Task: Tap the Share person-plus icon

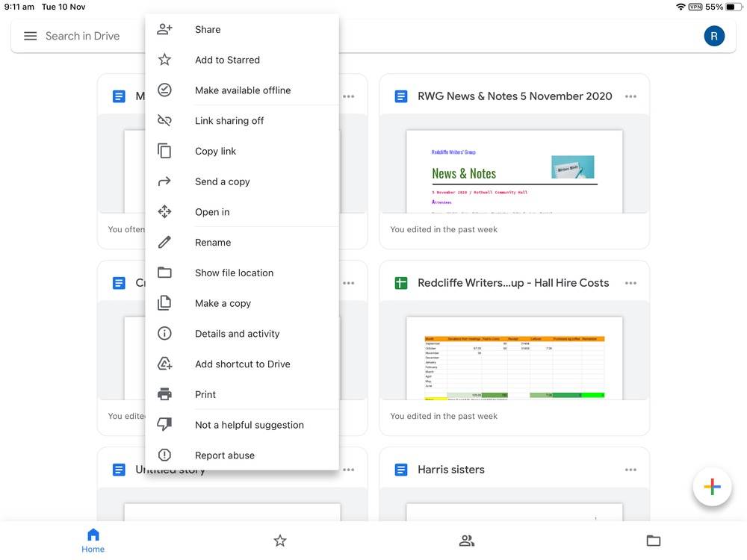Action: (x=165, y=29)
